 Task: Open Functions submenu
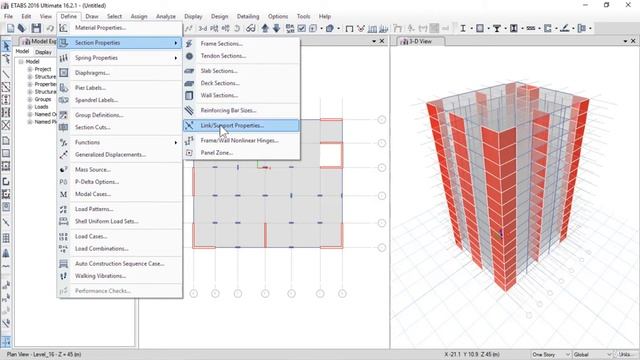(120, 142)
